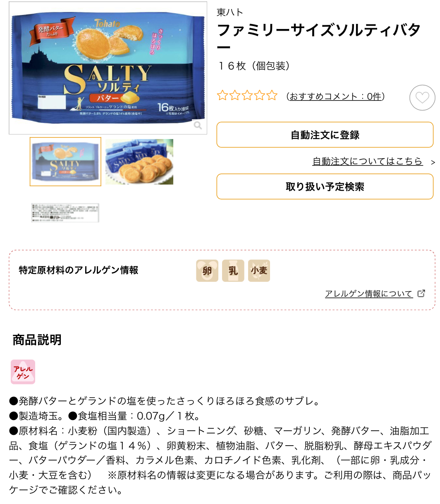Open the 自動注文についてはこちら link
This screenshot has height=504, width=440.
click(x=367, y=161)
